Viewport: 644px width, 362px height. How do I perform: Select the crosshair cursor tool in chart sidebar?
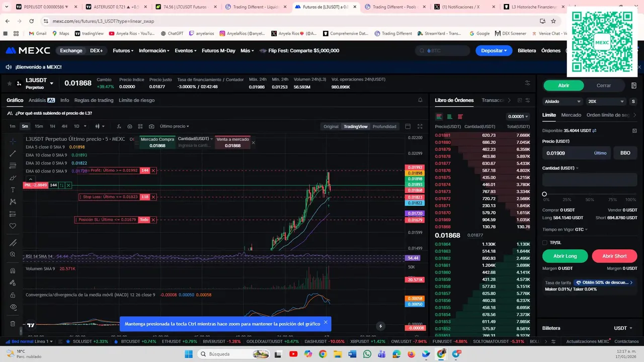click(13, 141)
